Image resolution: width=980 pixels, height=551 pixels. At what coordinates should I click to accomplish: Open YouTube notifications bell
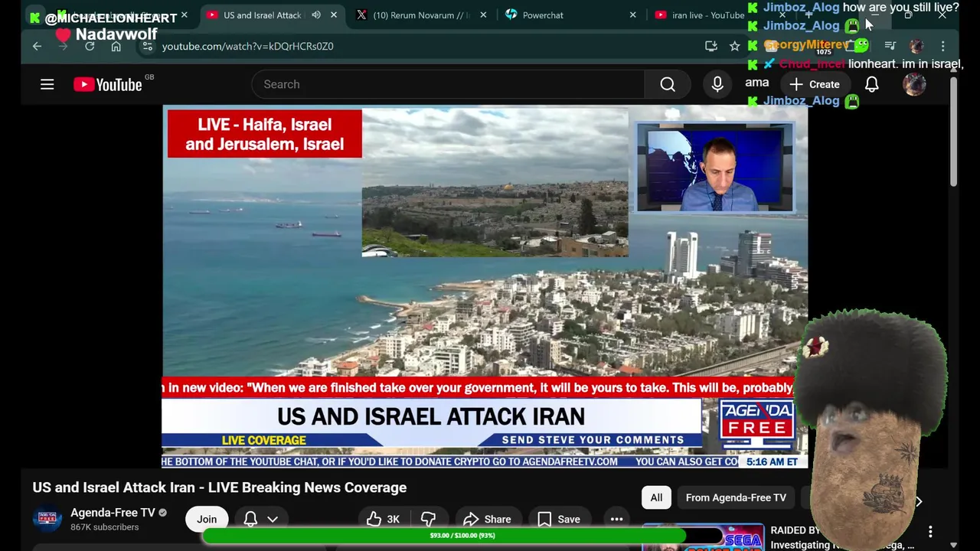click(x=871, y=84)
